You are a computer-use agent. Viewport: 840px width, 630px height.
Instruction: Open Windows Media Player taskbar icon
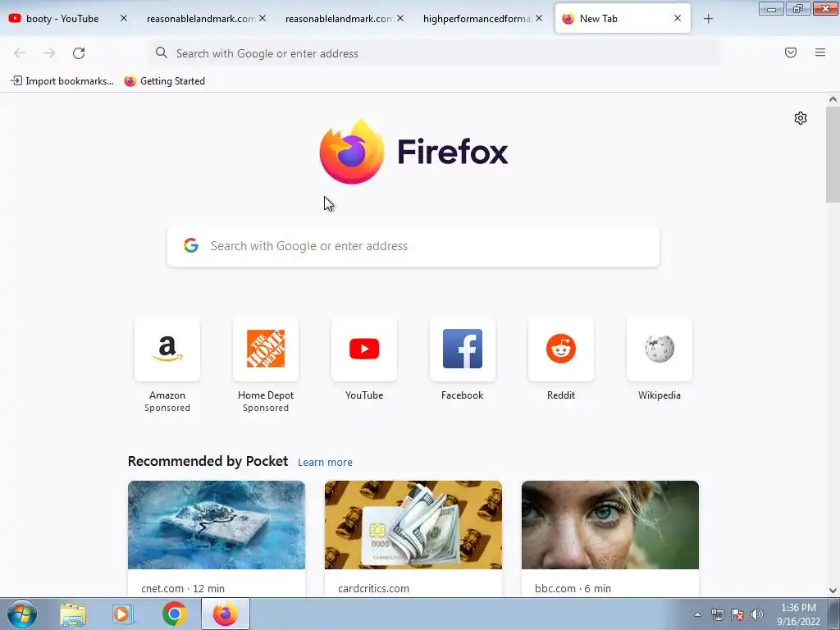[x=123, y=614]
